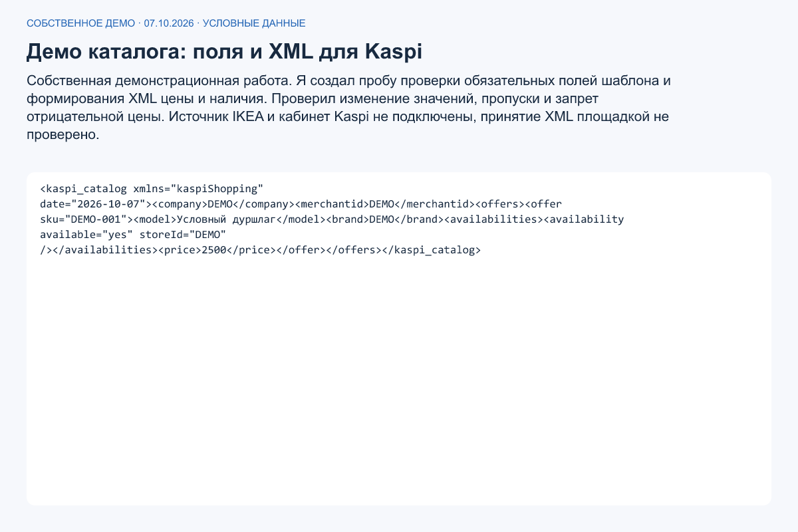Image resolution: width=798 pixels, height=532 pixels.
Task: Click the code line containing '<price>2500</price>'
Action: click(x=260, y=251)
